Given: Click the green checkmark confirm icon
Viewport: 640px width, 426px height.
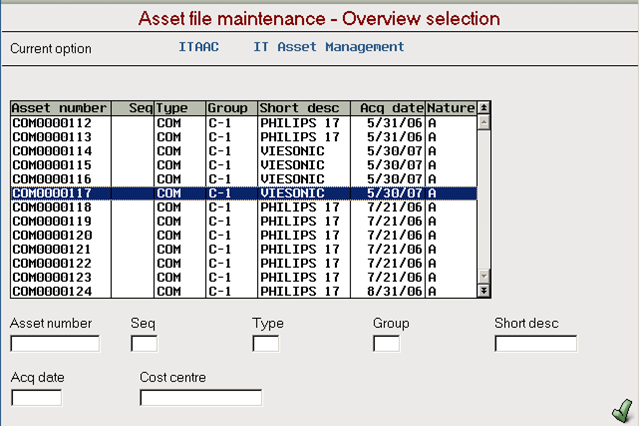Looking at the screenshot, I should pyautogui.click(x=622, y=410).
